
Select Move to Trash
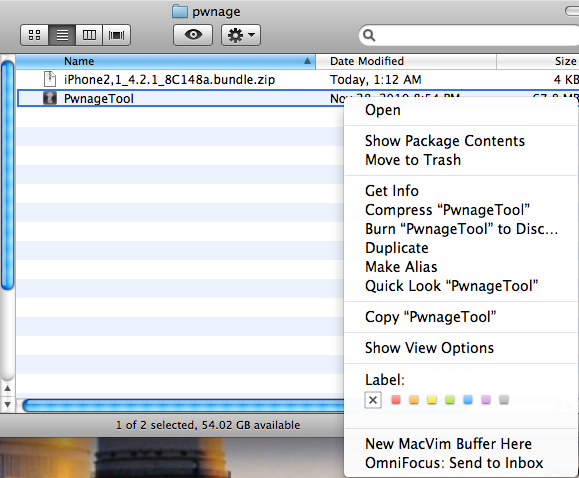(x=461, y=160)
